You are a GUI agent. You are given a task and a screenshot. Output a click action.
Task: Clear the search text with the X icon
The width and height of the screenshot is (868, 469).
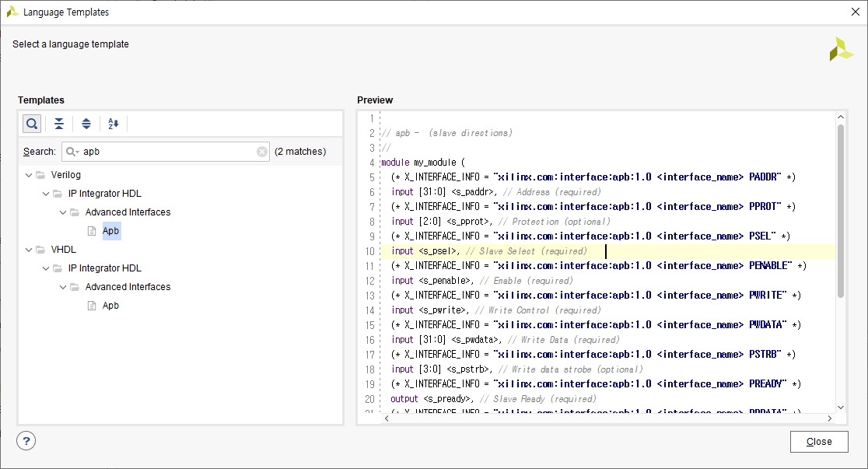pyautogui.click(x=262, y=152)
